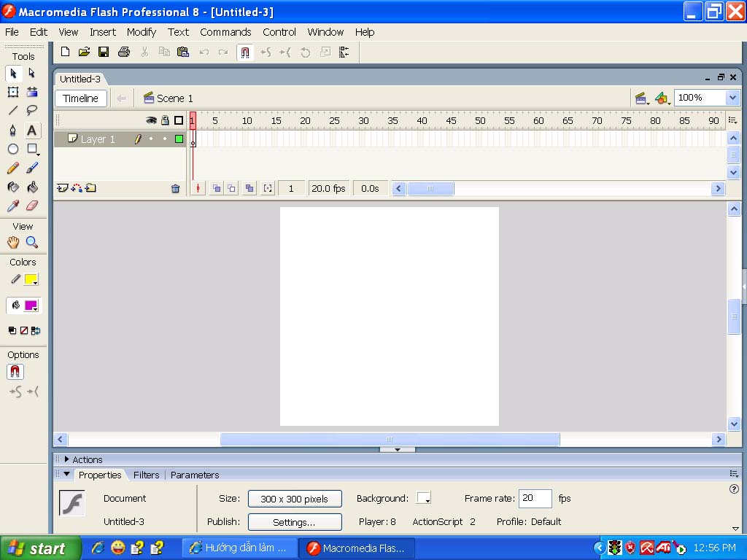Open the Edit Symbols dropdown icon

click(x=662, y=98)
